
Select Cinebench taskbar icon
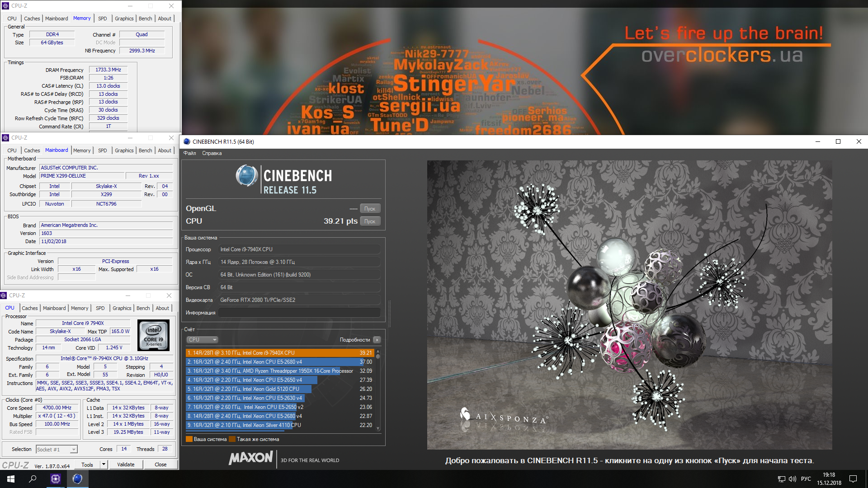(77, 479)
